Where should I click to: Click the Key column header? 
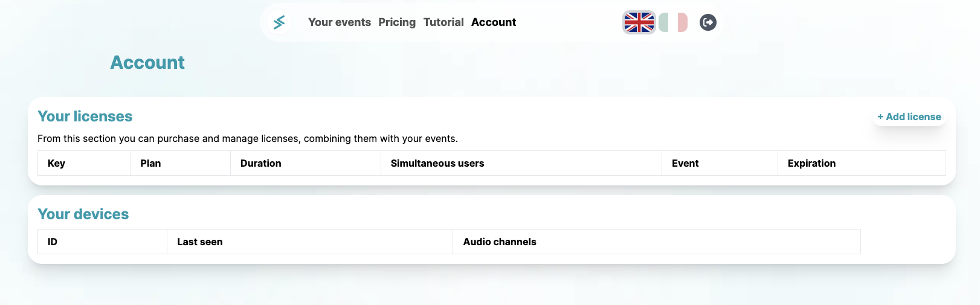[x=56, y=163]
